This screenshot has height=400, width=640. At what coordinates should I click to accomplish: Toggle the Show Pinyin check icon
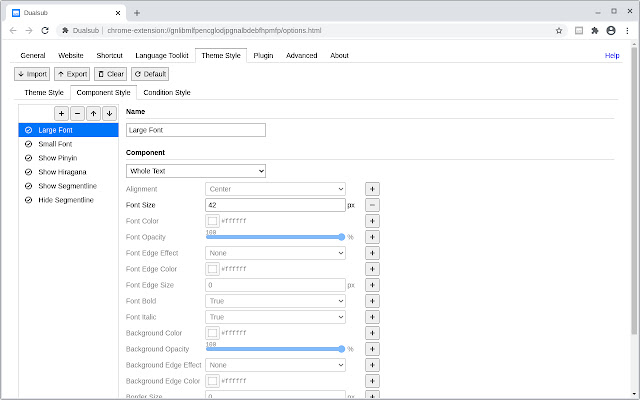pyautogui.click(x=28, y=158)
